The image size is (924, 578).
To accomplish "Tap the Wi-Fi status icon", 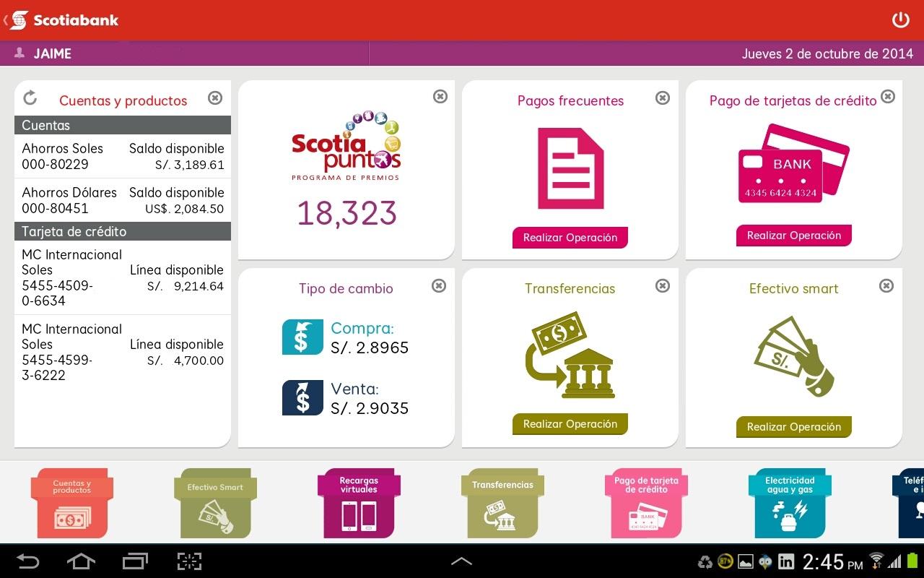I will [x=876, y=561].
